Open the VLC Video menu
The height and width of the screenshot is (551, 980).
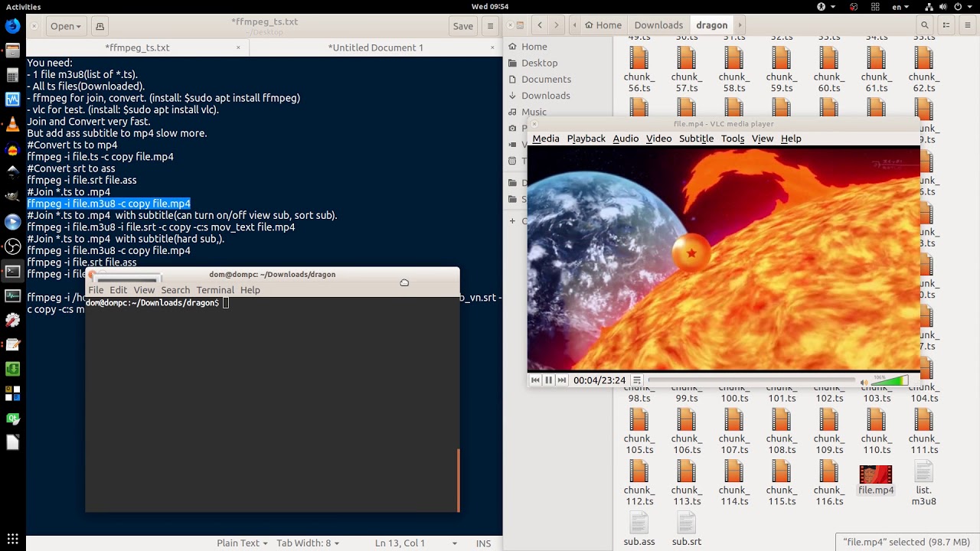click(x=658, y=139)
